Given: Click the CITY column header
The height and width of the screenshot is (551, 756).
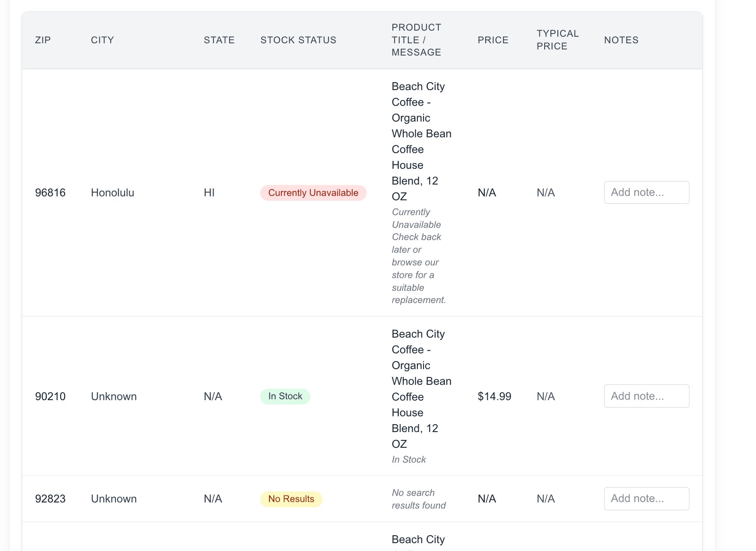Looking at the screenshot, I should pos(102,40).
